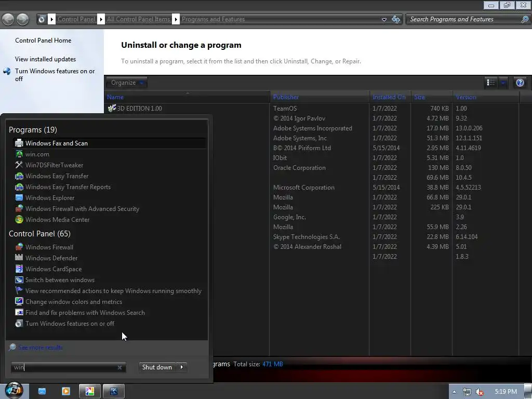Sort by Installed On column header
The width and height of the screenshot is (532, 399).
(390, 97)
